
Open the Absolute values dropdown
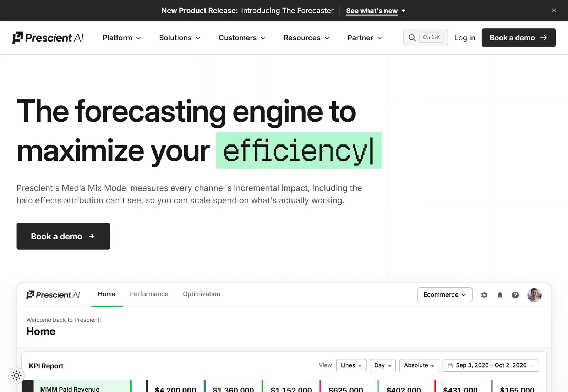point(419,365)
